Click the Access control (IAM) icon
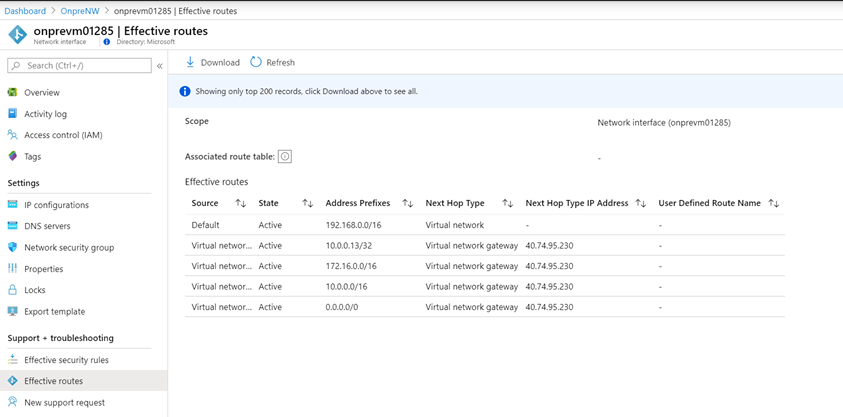The image size is (843, 417). click(13, 135)
